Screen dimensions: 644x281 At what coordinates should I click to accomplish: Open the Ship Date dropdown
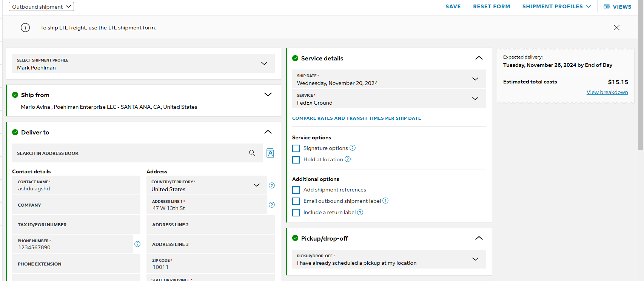point(389,79)
